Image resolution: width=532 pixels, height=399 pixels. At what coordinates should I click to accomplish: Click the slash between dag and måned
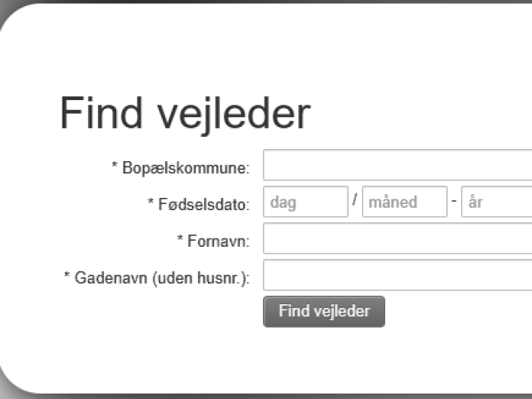(355, 202)
